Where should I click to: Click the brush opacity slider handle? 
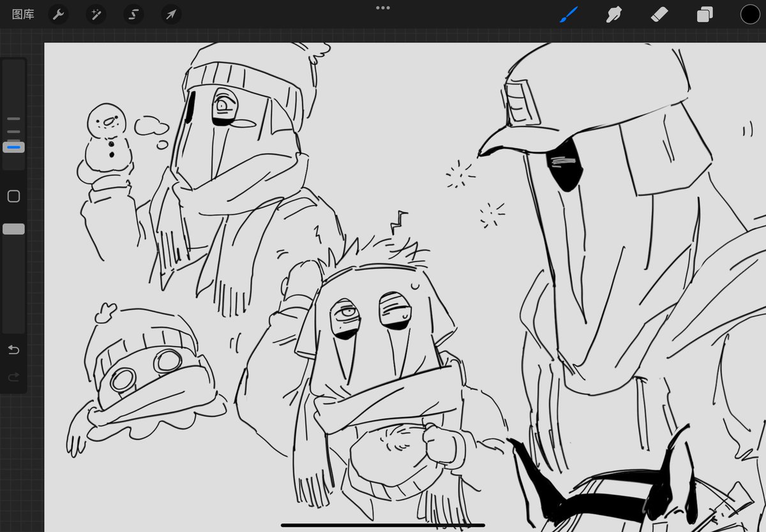point(13,229)
